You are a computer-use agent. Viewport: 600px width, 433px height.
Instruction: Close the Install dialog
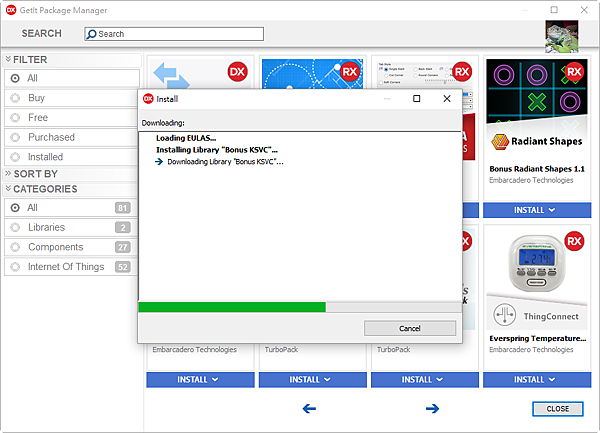coord(447,99)
